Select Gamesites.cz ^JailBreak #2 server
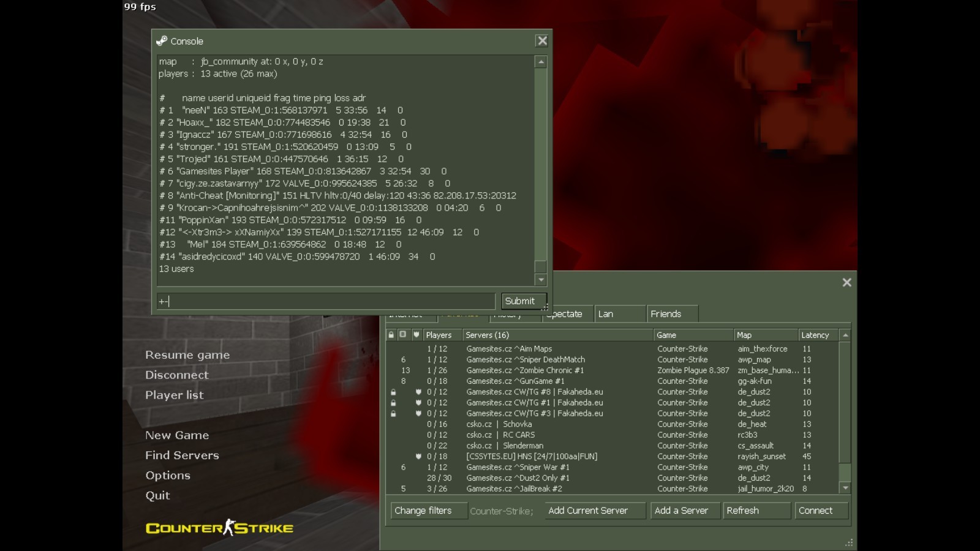 612,489
